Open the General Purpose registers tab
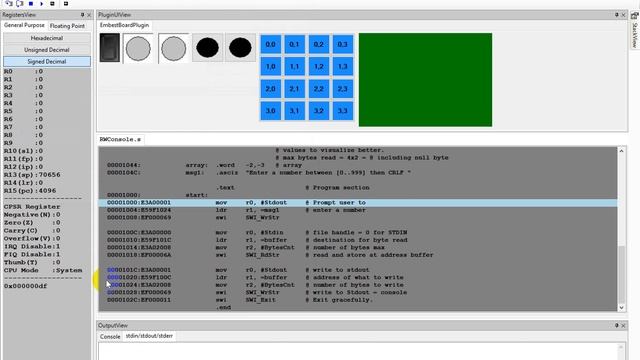640x360 pixels. pyautogui.click(x=24, y=25)
